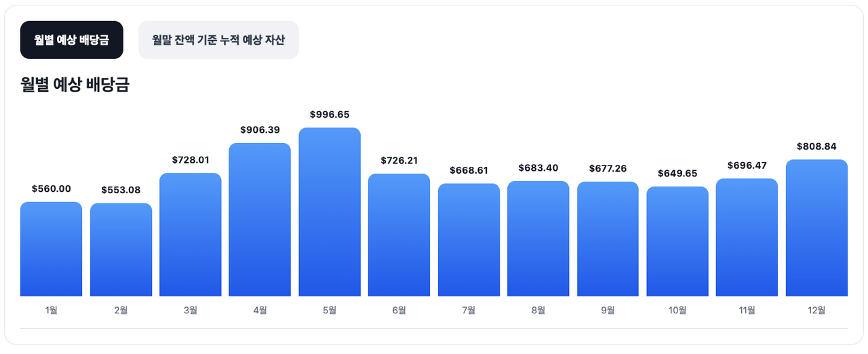Screen dimensions: 868x354
Task: Click the 12월 bar in the chart
Action: (816, 229)
